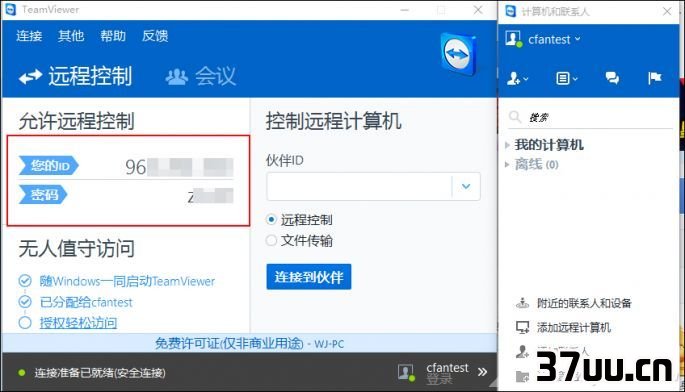Select the 文件传输 radio button

[271, 240]
